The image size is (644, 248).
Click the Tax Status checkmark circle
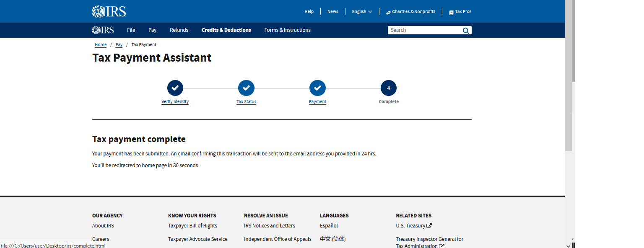tap(247, 88)
